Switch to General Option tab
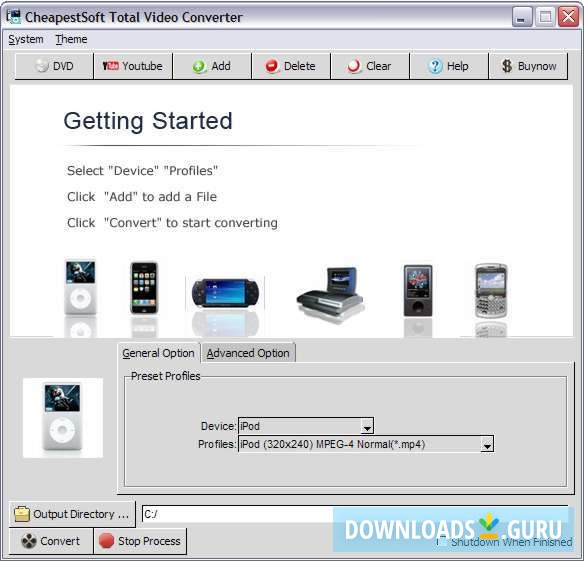The image size is (584, 562). click(158, 353)
